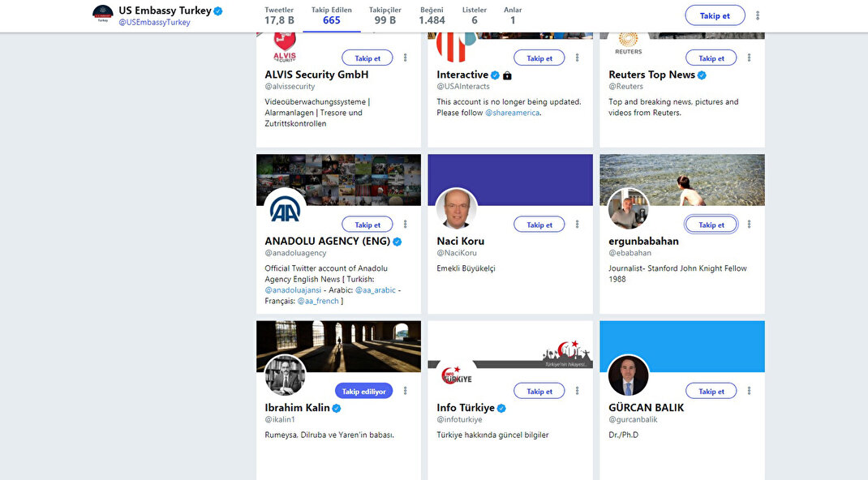Open the @aa_arabic mention link
This screenshot has height=480, width=868.
375,289
